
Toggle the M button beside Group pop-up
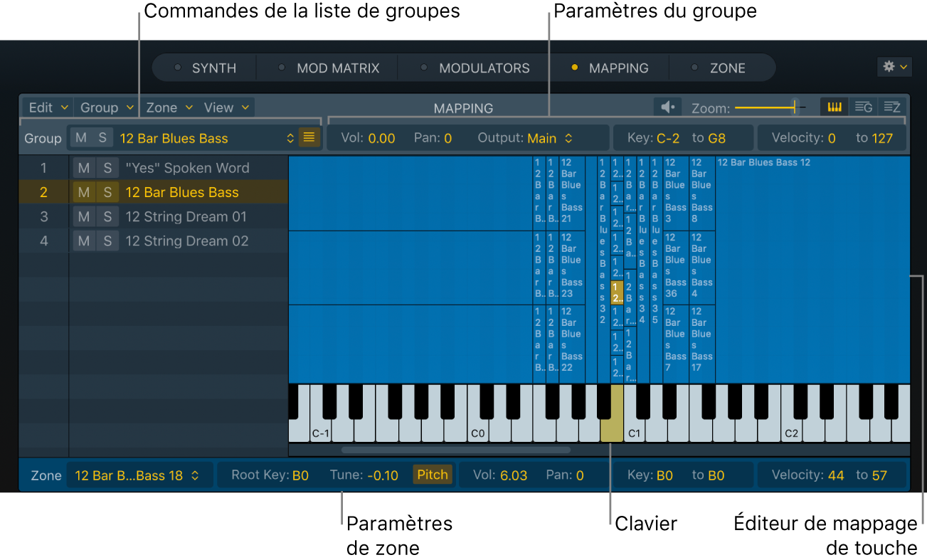coord(81,138)
